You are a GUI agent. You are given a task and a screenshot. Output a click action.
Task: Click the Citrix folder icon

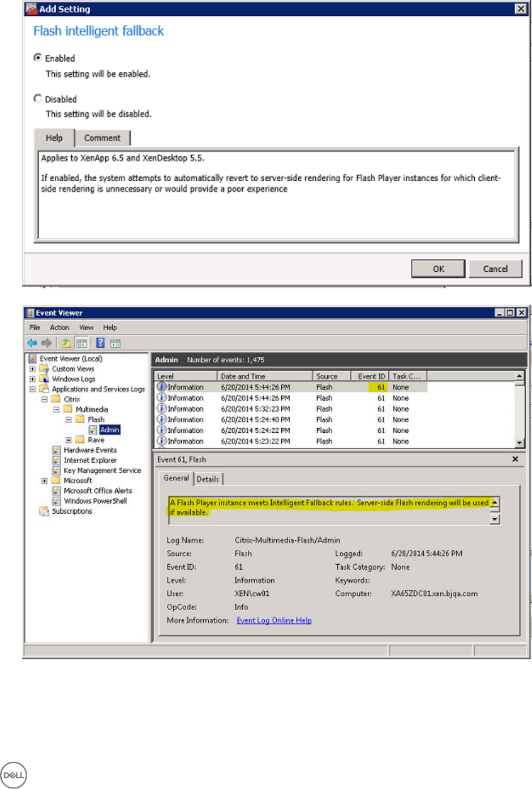pyautogui.click(x=56, y=399)
